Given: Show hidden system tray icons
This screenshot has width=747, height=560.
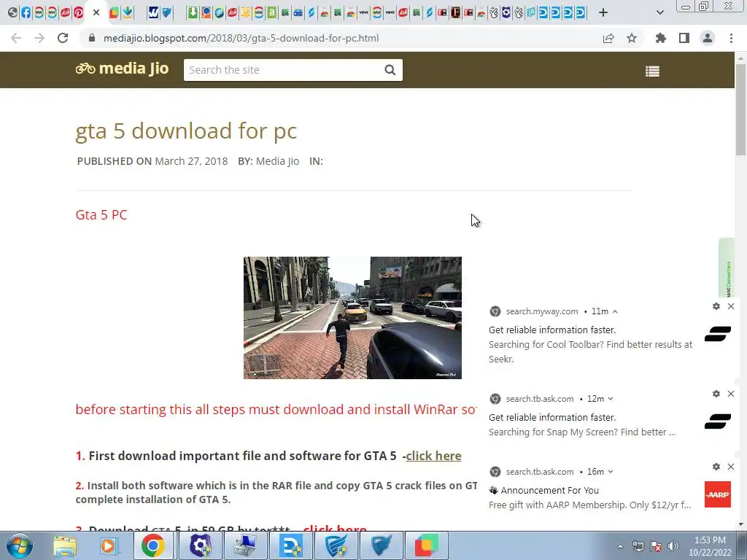Looking at the screenshot, I should 620,546.
